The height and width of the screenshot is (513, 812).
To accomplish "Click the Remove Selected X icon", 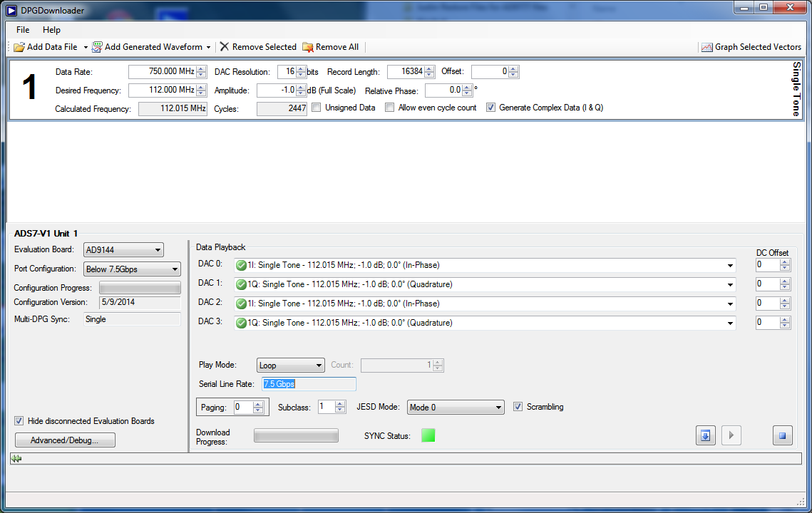I will pos(225,47).
